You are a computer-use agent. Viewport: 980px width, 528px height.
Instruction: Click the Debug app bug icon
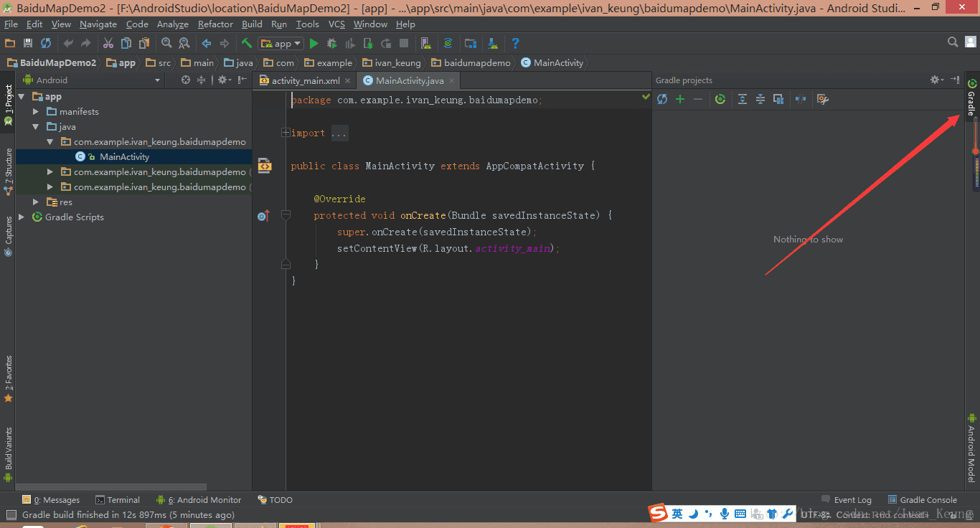[331, 44]
